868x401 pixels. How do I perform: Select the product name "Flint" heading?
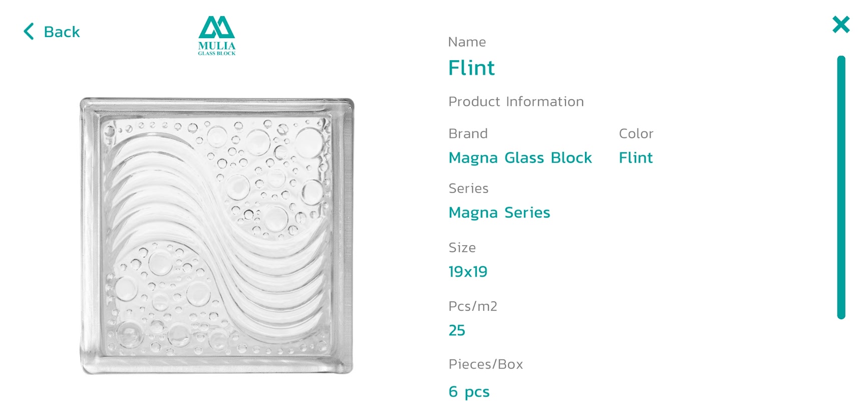tap(471, 68)
